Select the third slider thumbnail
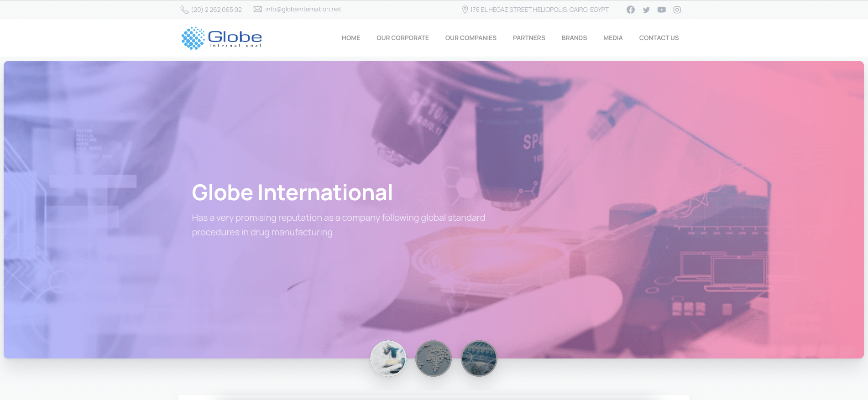This screenshot has width=868, height=400. tap(479, 358)
